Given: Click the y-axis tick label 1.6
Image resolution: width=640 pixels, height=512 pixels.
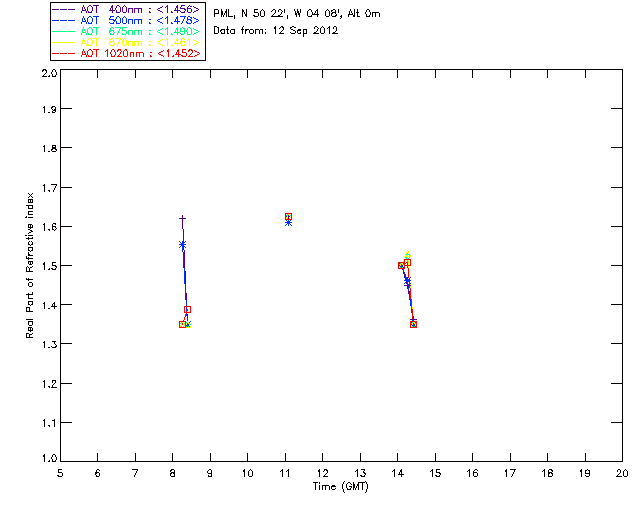Looking at the screenshot, I should (x=49, y=227).
